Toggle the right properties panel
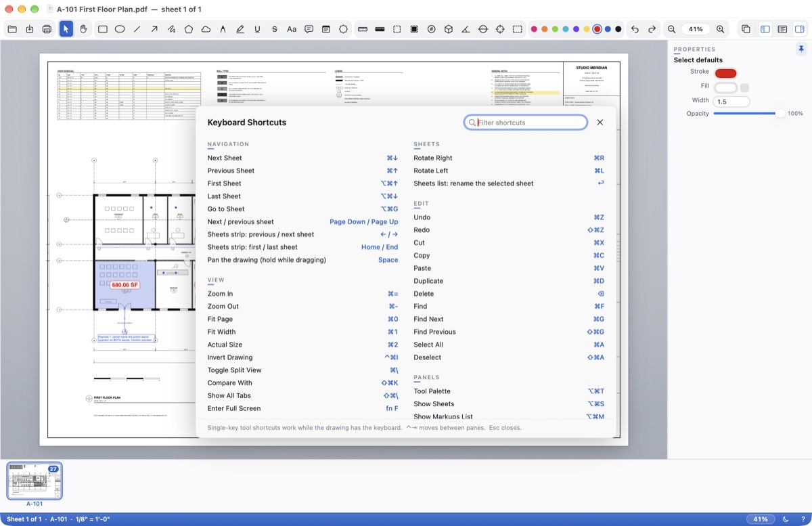 coord(799,29)
